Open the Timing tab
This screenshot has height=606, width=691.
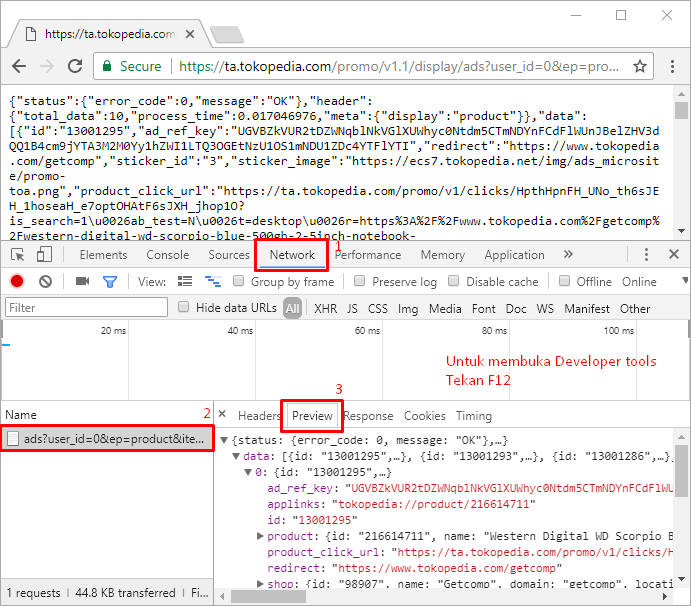474,416
